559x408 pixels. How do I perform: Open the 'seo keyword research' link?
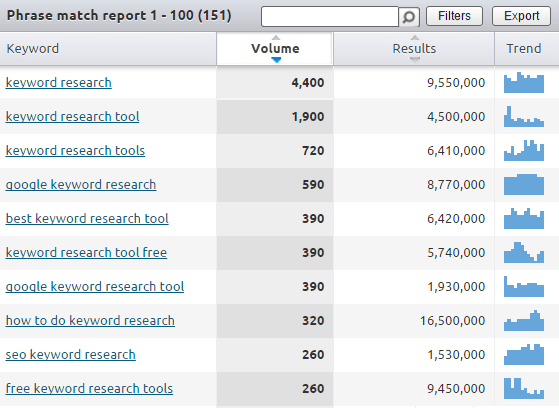71,355
